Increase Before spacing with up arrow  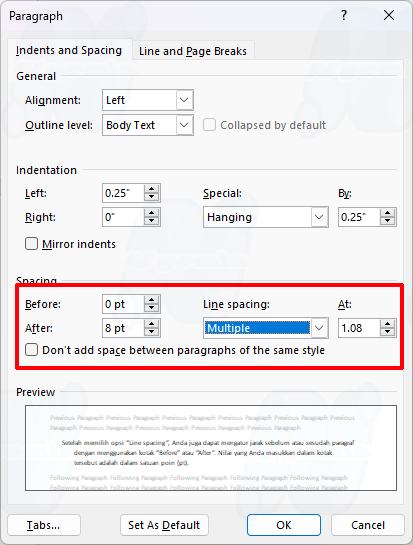tap(152, 300)
